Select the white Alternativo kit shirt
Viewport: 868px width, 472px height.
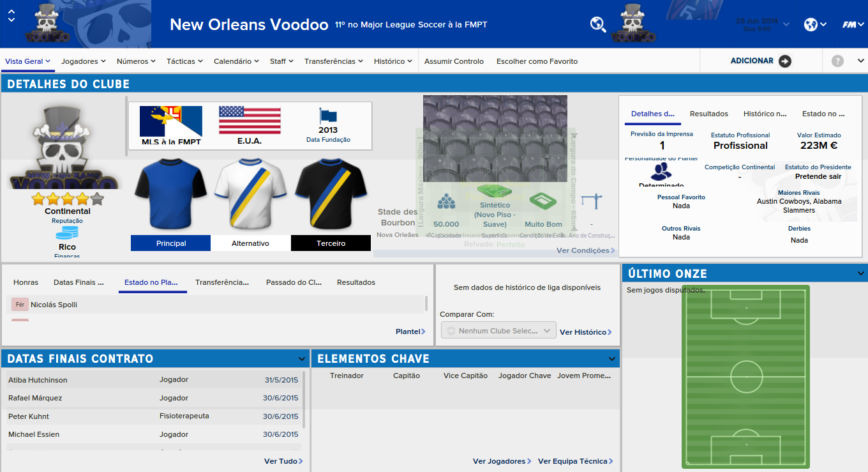pyautogui.click(x=250, y=194)
